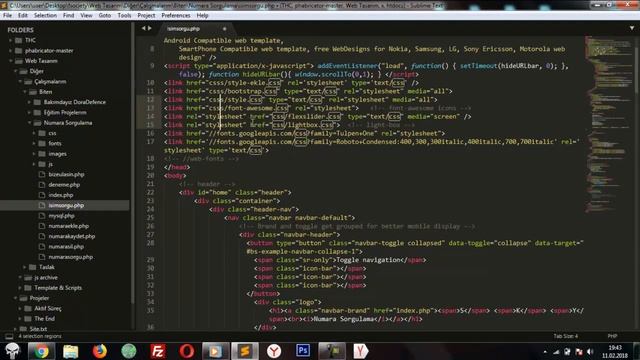Open the File menu
Image resolution: width=640 pixels, height=360 pixels.
point(7,16)
